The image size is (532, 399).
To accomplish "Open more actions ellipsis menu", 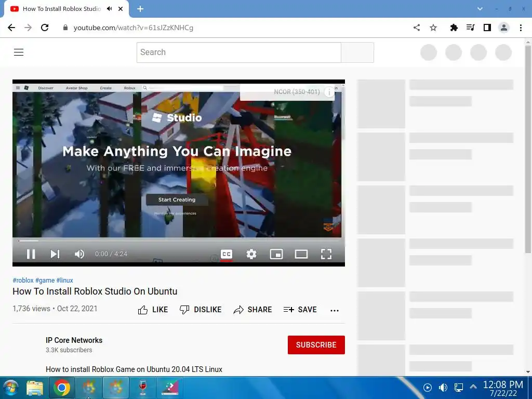I will 335,310.
